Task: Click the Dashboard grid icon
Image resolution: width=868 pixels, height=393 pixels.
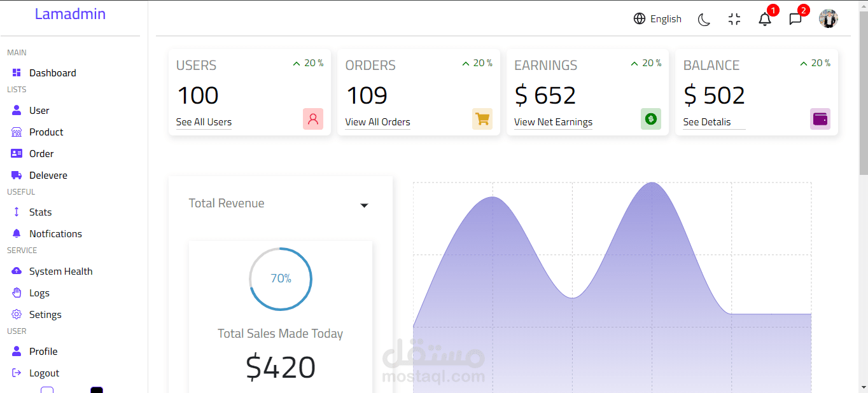Action: click(17, 73)
